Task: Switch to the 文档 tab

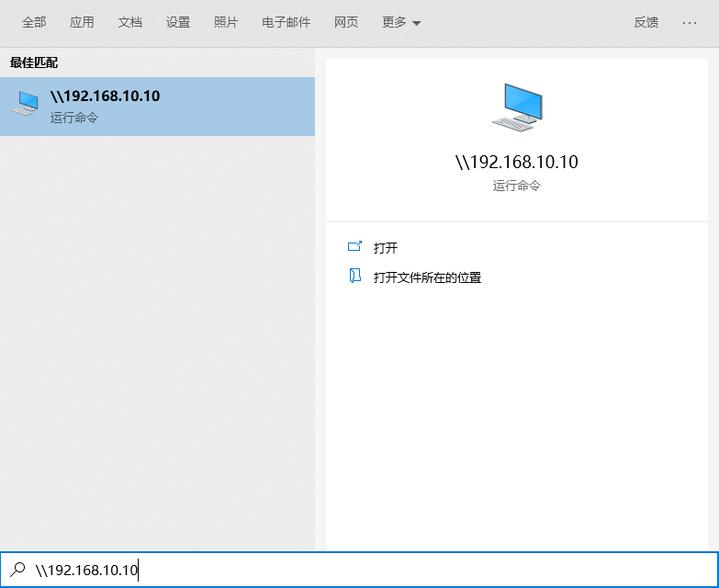Action: point(129,22)
